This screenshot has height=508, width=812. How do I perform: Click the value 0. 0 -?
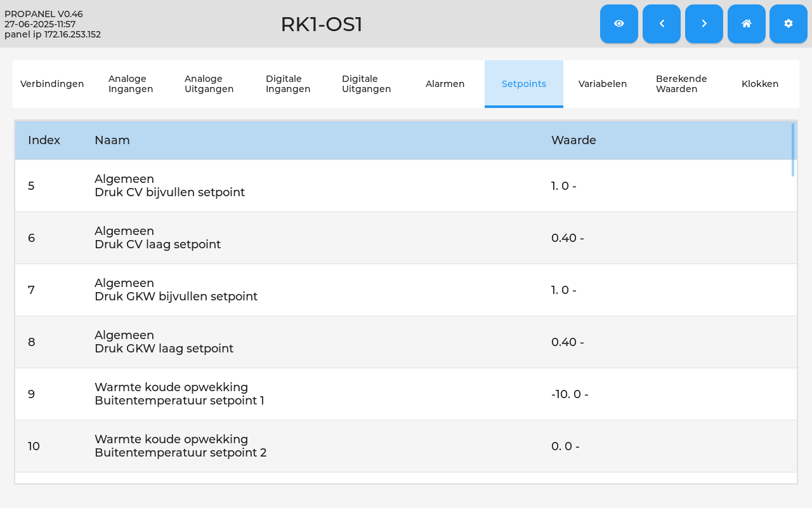pyautogui.click(x=565, y=446)
